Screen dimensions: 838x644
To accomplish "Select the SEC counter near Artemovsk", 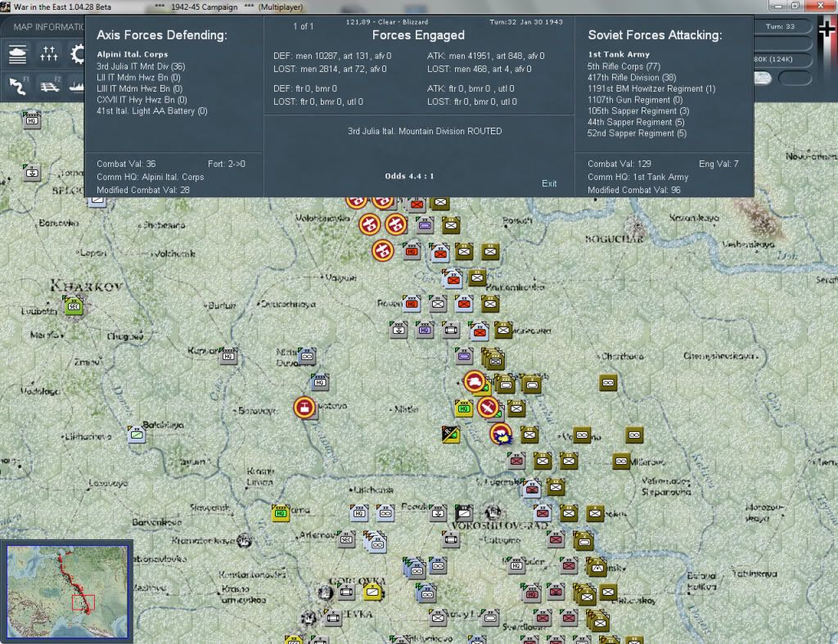I will (346, 538).
